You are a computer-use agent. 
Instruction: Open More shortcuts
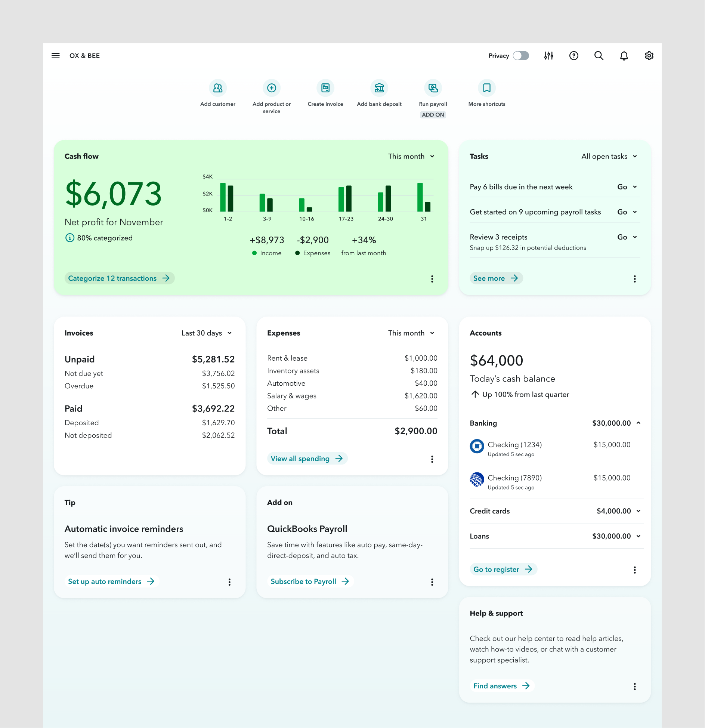[486, 88]
